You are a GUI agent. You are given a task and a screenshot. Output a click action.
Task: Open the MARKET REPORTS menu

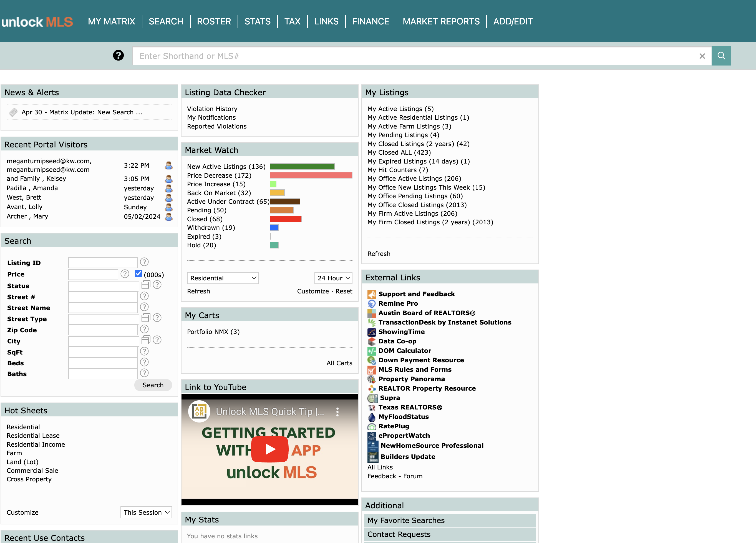point(441,21)
